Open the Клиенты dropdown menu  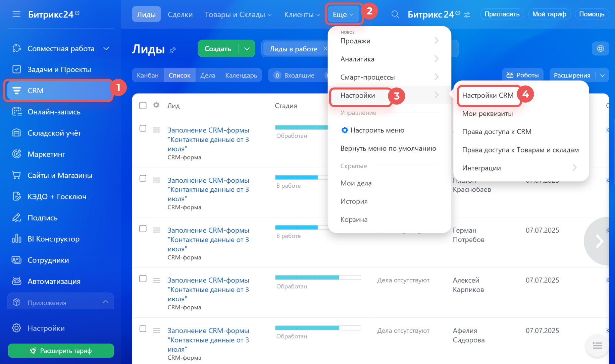pyautogui.click(x=302, y=15)
